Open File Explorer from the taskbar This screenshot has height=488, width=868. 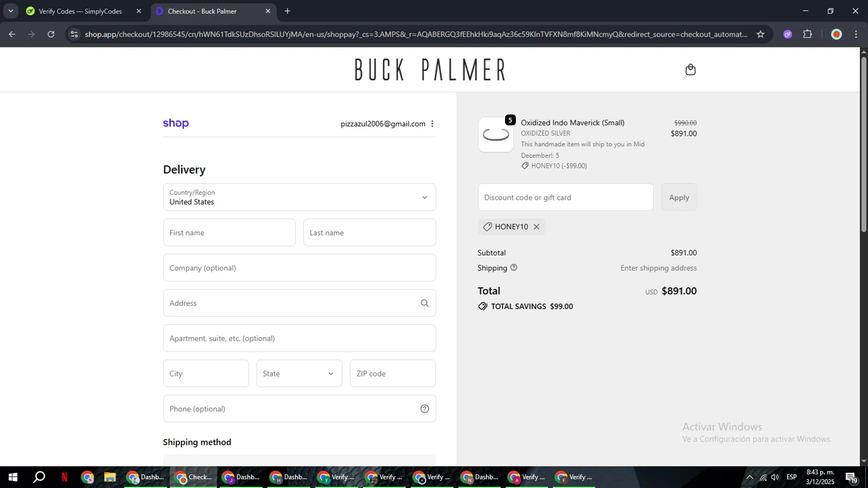110,477
